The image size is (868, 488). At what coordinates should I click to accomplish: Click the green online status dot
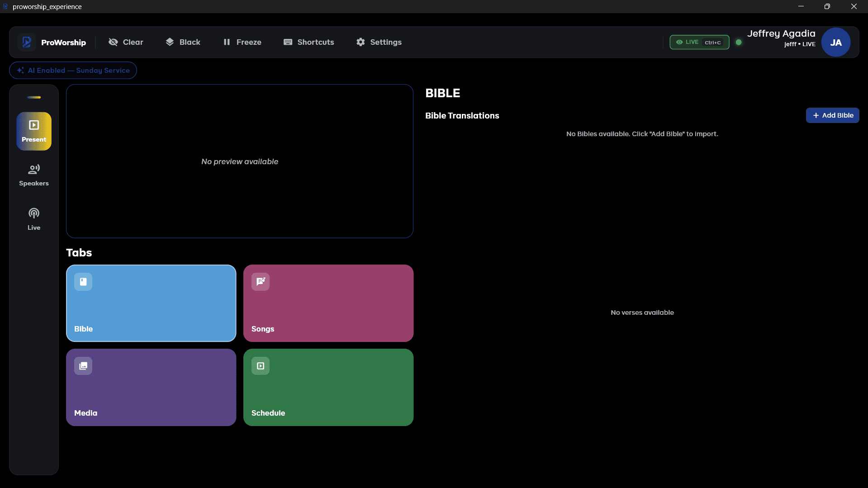point(739,42)
